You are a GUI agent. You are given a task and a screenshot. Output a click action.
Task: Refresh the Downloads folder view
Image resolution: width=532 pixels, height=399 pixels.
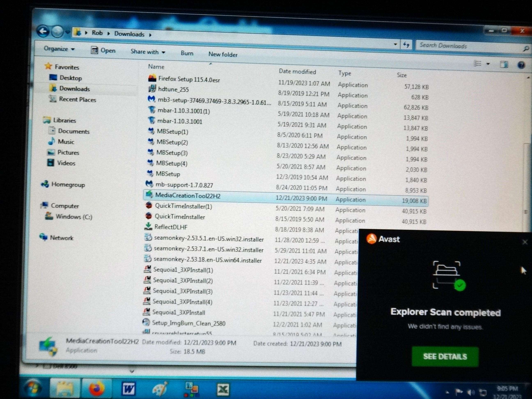406,45
